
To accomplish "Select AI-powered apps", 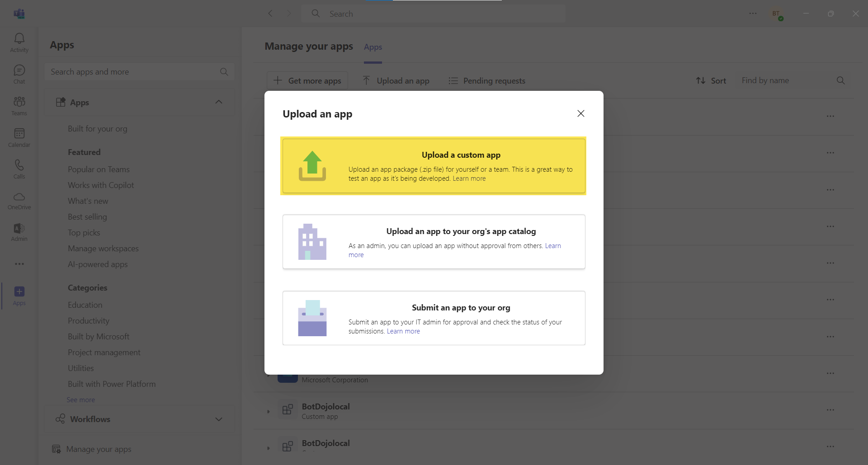I will (98, 264).
